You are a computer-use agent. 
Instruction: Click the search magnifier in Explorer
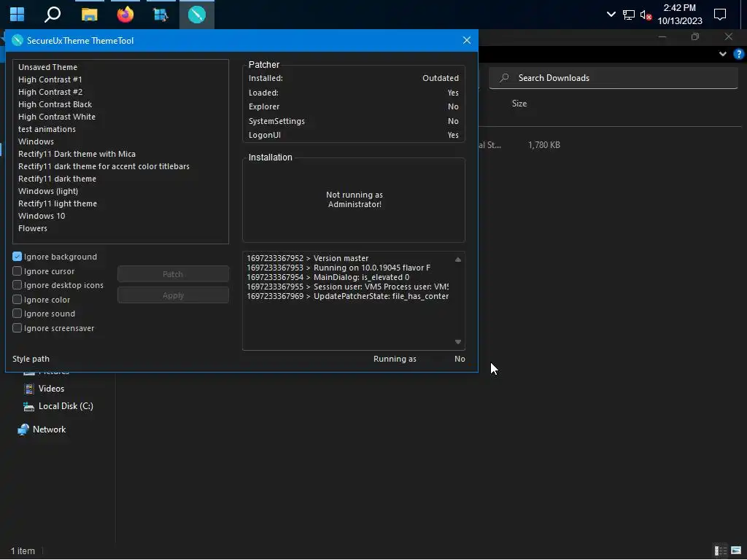(504, 77)
